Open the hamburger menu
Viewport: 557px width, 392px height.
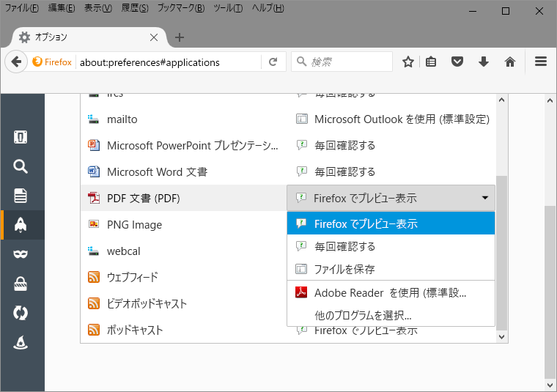point(541,62)
